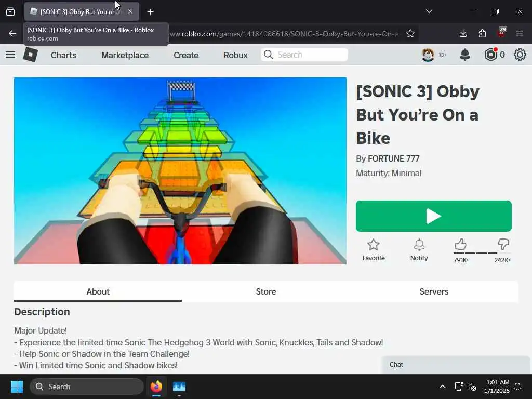Viewport: 532px width, 399px height.
Task: Open network status tray icon
Action: 459,387
